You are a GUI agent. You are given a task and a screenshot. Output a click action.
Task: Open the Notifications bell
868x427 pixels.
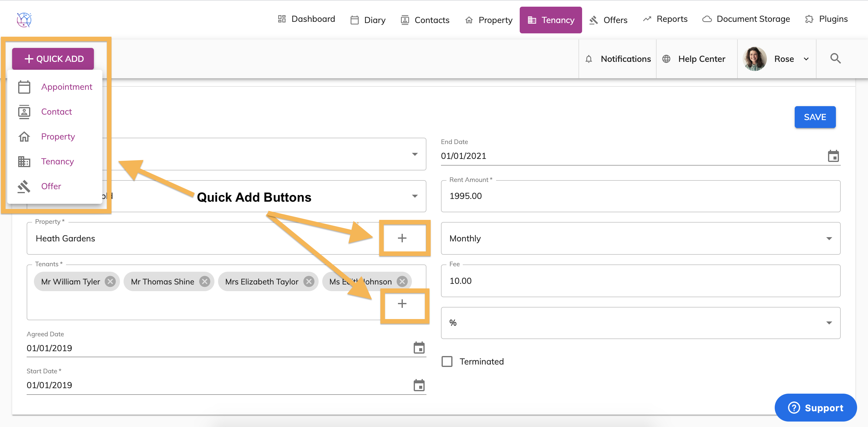pyautogui.click(x=589, y=59)
